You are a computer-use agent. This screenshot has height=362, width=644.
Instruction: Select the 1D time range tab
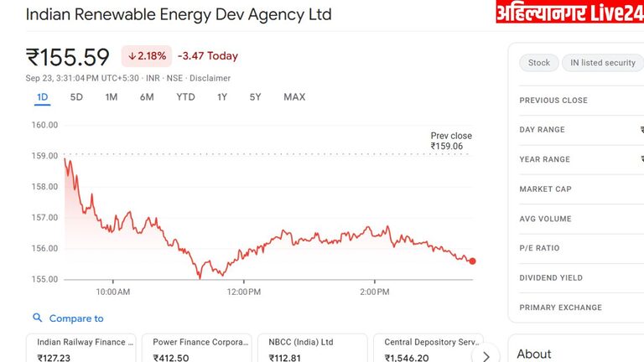coord(43,97)
